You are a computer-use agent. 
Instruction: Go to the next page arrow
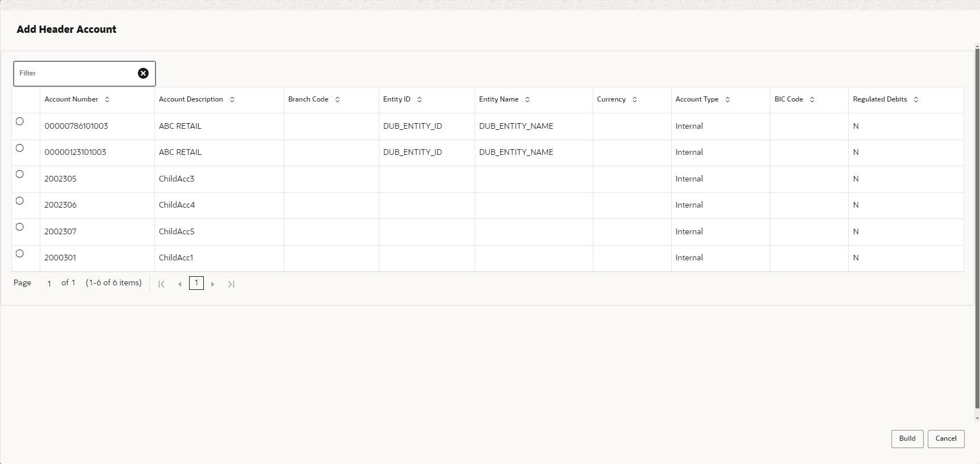tap(213, 284)
